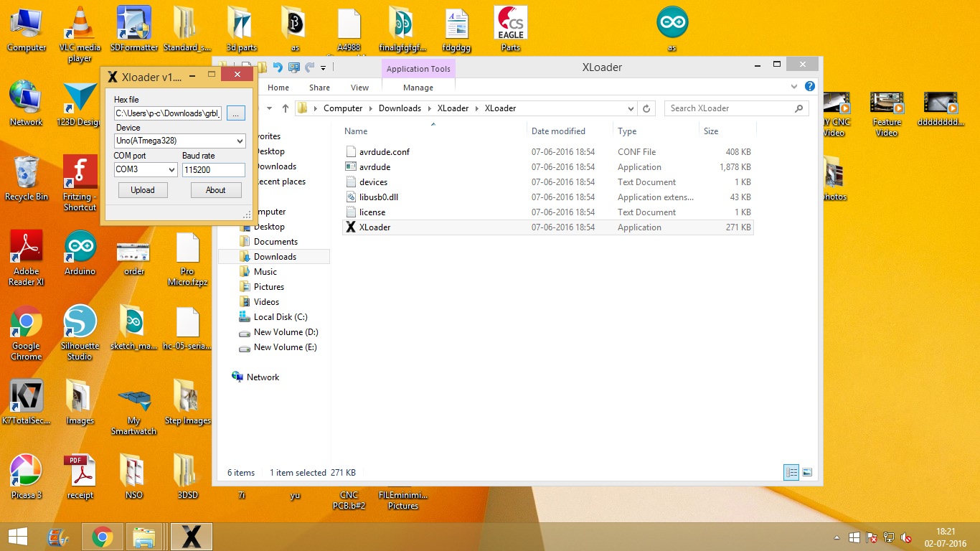Expand the Explorer ribbon with the chevron
Viewport: 980px width, 551px height.
point(794,87)
